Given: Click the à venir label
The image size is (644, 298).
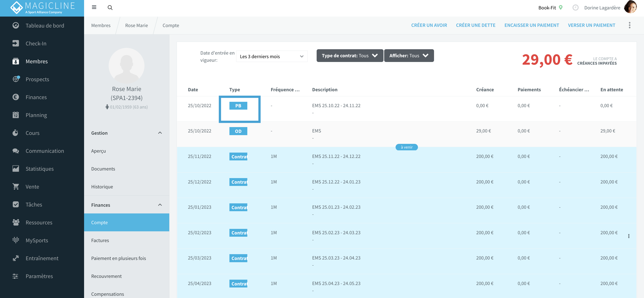Looking at the screenshot, I should (x=407, y=147).
